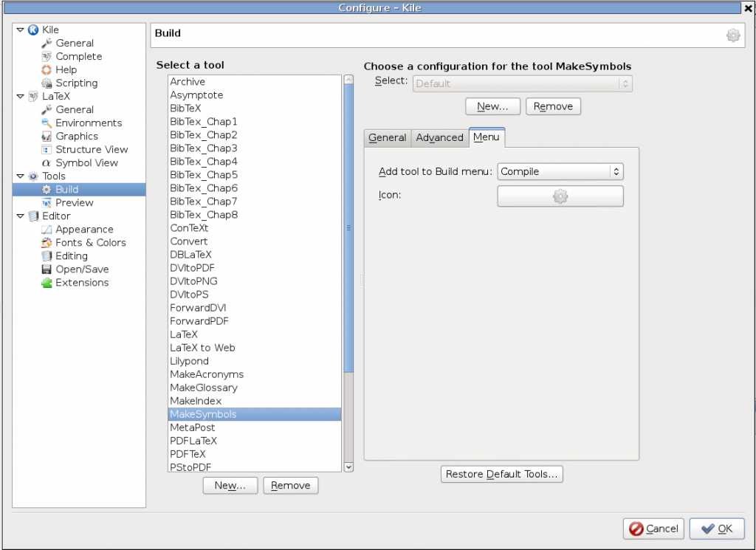Viewport: 756px width, 550px height.
Task: Collapse the Kile tree section
Action: point(20,30)
